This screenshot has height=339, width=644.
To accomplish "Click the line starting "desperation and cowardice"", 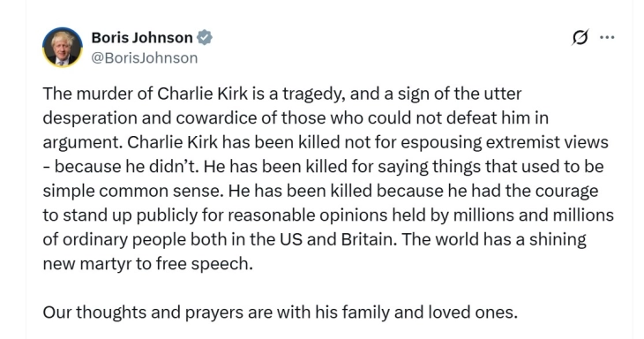I will [x=296, y=118].
